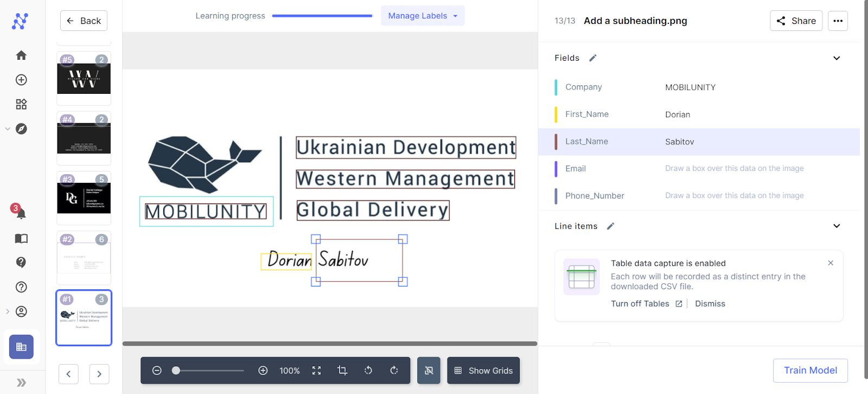Rotate image counterclockwise
The height and width of the screenshot is (394, 868).
[x=368, y=371]
